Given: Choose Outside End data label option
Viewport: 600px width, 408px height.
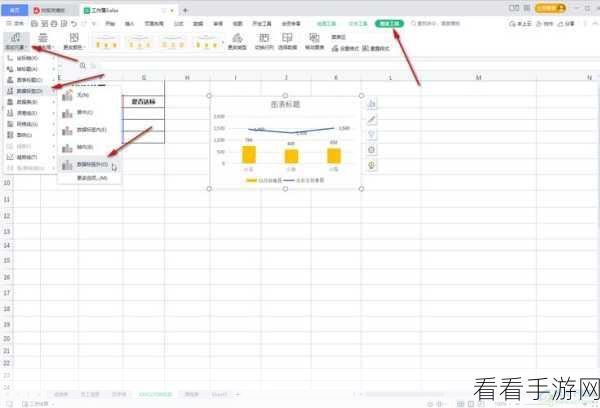Looking at the screenshot, I should 89,165.
